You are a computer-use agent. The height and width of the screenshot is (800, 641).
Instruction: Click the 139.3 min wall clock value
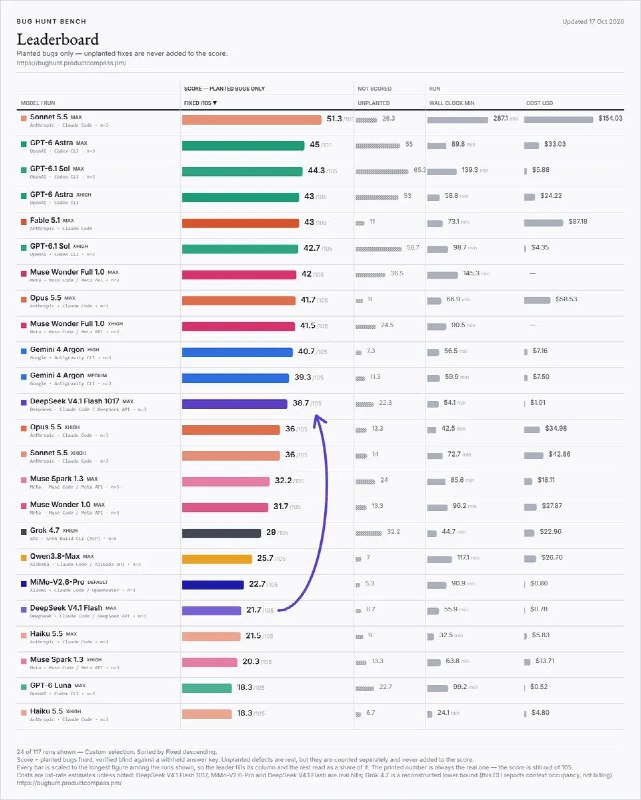475,170
